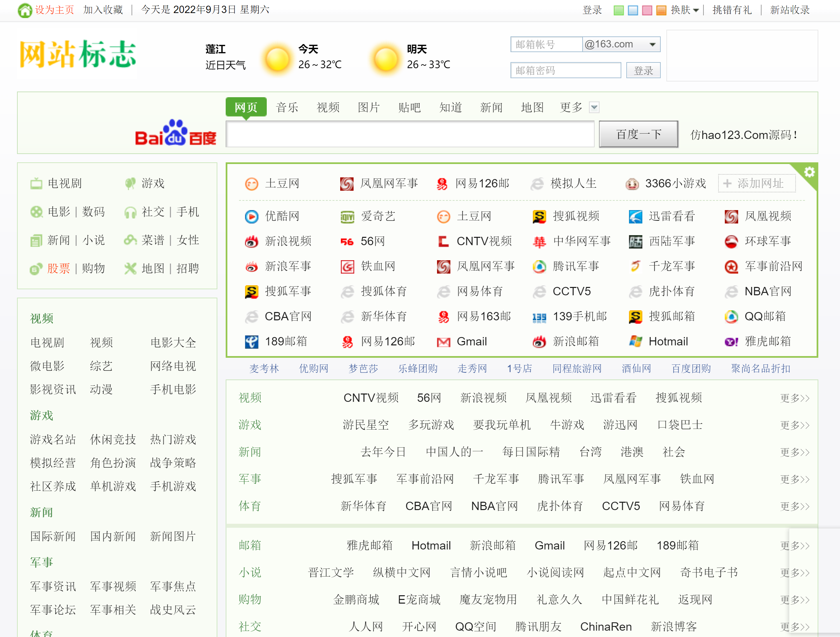The image size is (840, 637).
Task: Switch to the 视频 search tab
Action: (328, 108)
